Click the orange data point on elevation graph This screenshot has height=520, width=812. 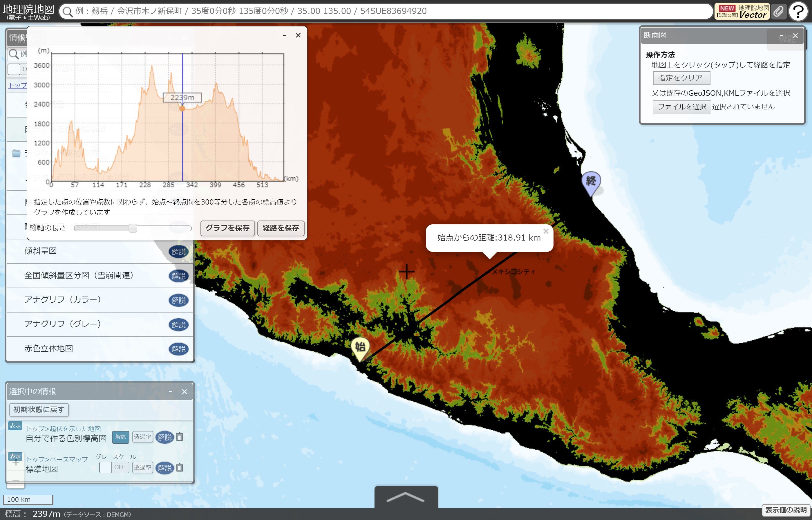(182, 109)
